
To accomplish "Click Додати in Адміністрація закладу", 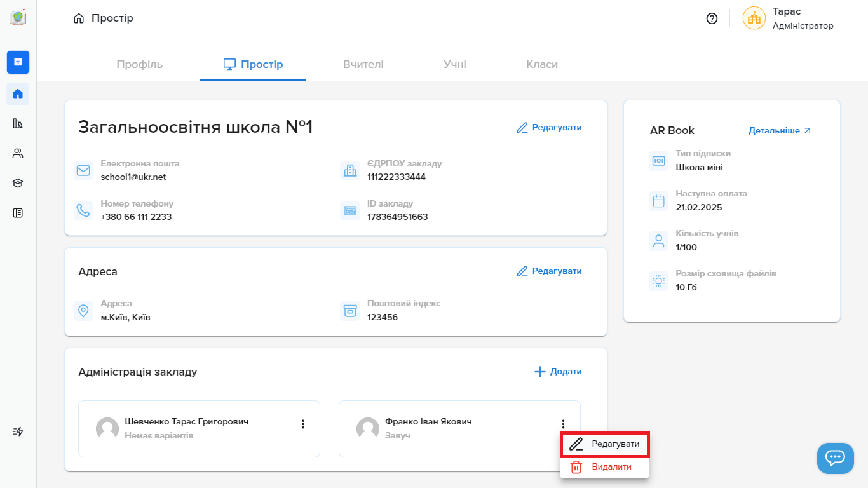I will 558,372.
